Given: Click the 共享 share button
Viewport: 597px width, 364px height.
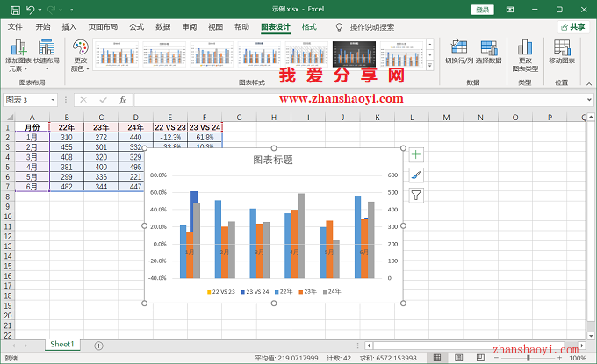Looking at the screenshot, I should pos(573,27).
